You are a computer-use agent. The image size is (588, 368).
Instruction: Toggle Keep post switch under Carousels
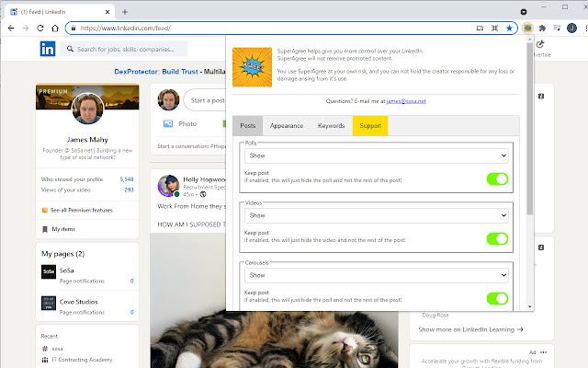497,298
